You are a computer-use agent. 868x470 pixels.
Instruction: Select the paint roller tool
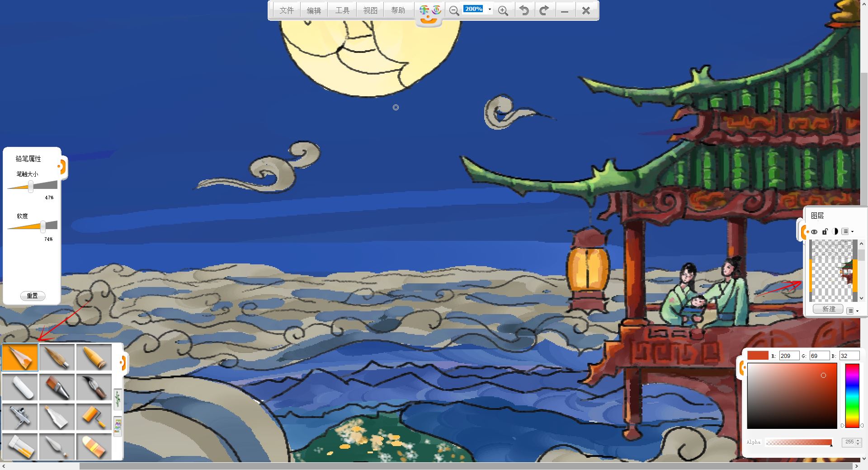point(94,417)
